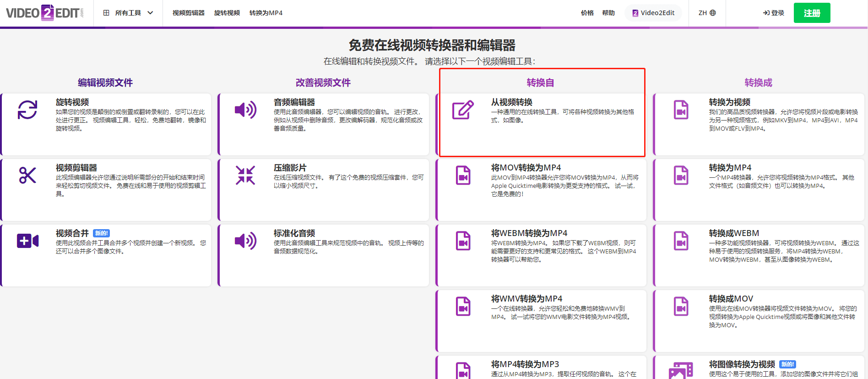868x379 pixels.
Task: Click the speaker icon for 标准化音频
Action: pos(245,241)
